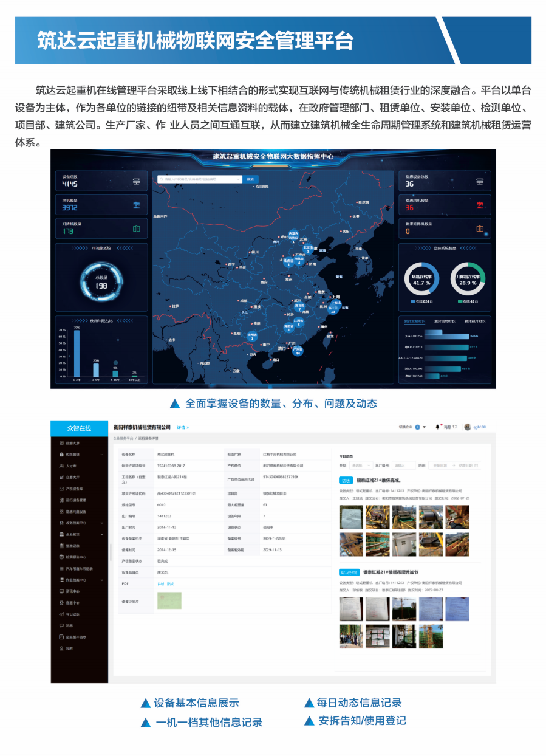This screenshot has height=756, width=546.
Task: Click the red hidden-danger tower crane icon
Action: coord(480,205)
